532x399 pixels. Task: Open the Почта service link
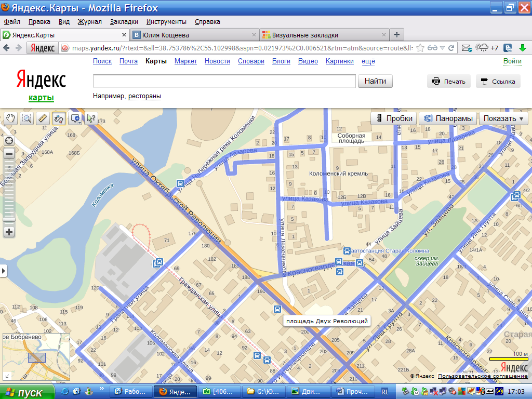pos(129,61)
